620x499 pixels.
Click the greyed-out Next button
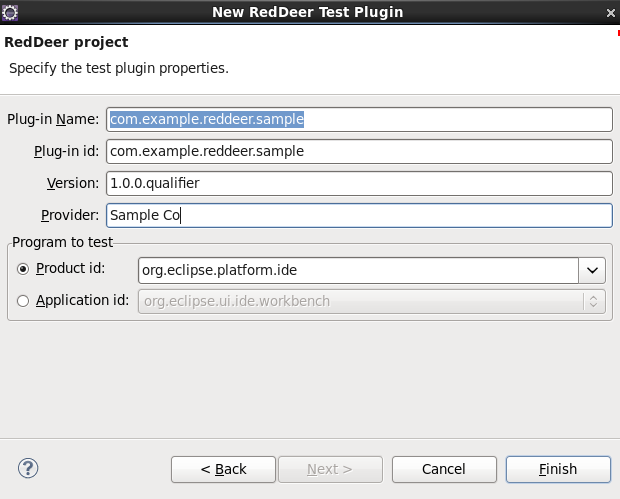click(x=329, y=469)
